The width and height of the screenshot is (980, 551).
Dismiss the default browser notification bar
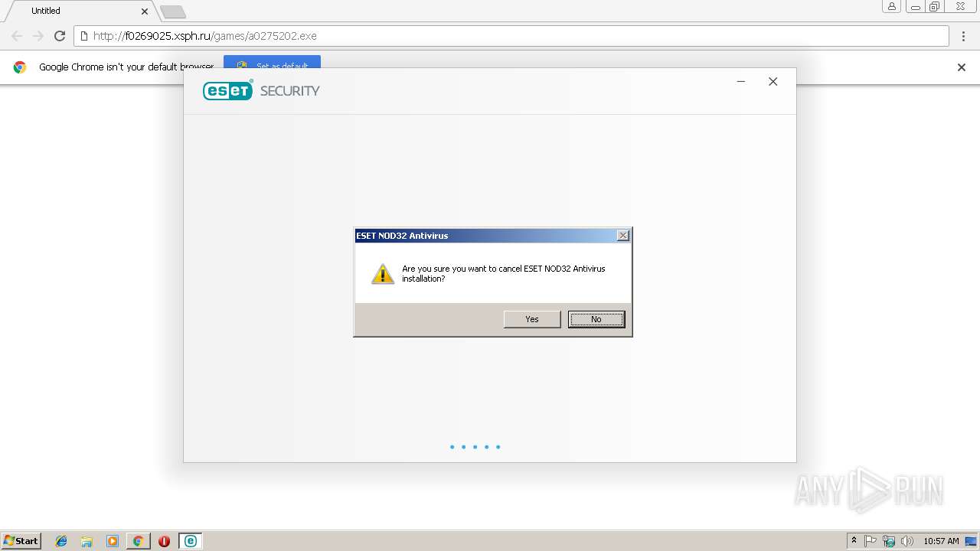click(x=962, y=67)
